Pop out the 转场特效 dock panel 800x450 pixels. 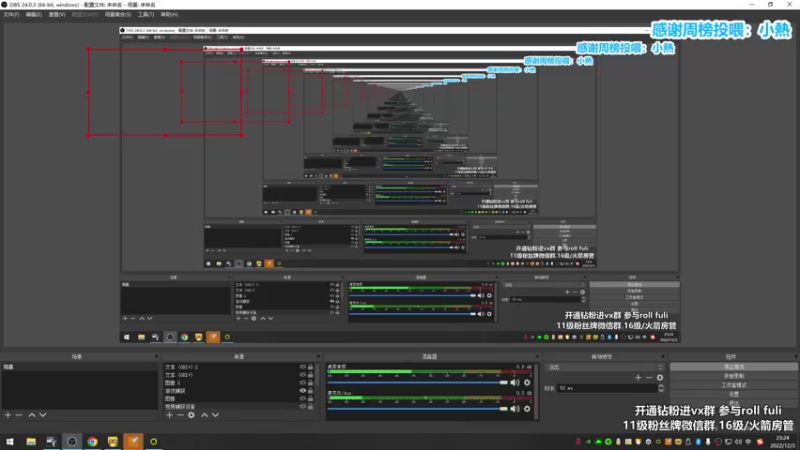(x=663, y=357)
